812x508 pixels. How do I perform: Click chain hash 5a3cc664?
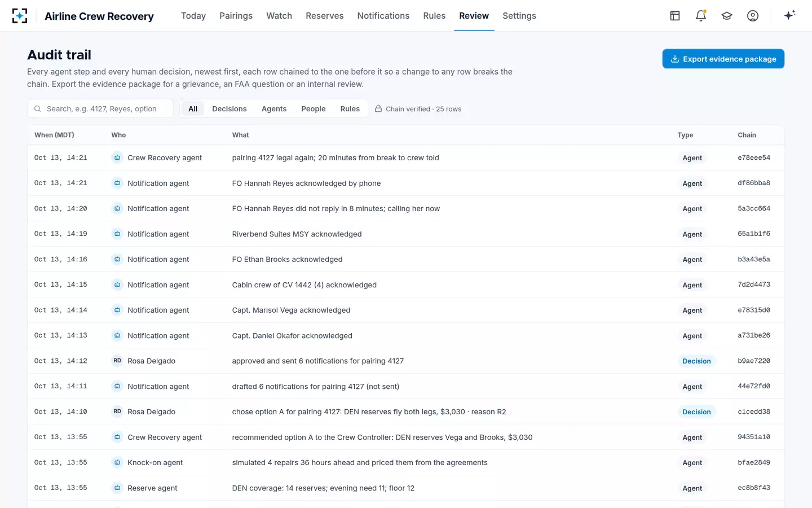point(754,208)
